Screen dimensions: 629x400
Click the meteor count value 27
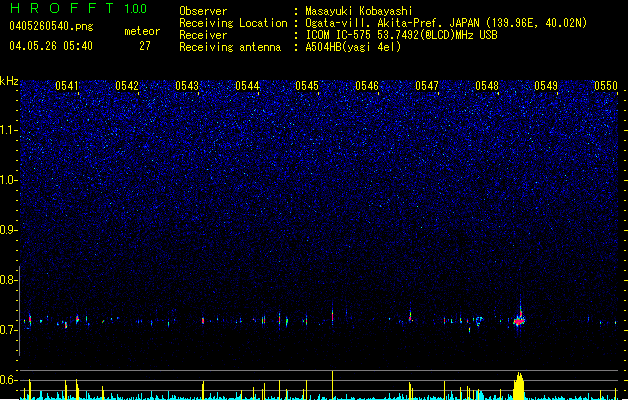[145, 46]
